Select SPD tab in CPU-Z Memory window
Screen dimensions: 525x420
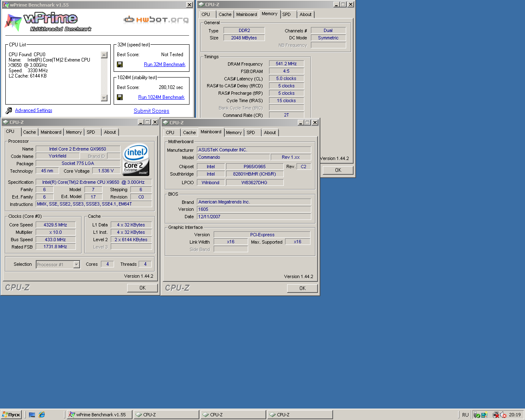pyautogui.click(x=287, y=14)
